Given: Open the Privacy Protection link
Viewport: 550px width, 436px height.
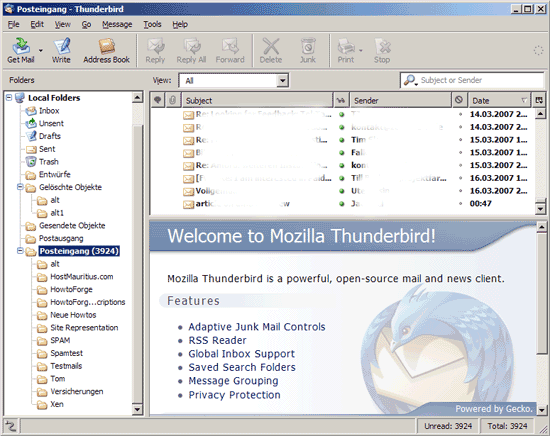Looking at the screenshot, I should click(x=235, y=395).
